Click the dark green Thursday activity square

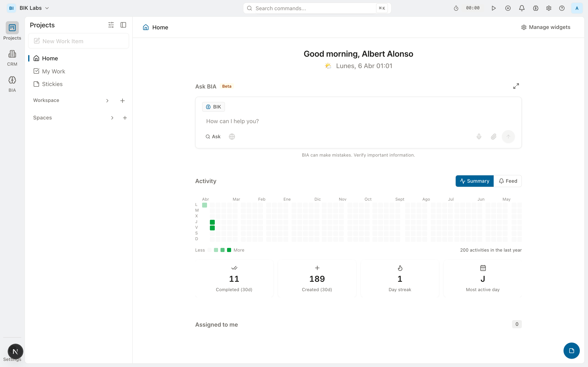pos(212,222)
